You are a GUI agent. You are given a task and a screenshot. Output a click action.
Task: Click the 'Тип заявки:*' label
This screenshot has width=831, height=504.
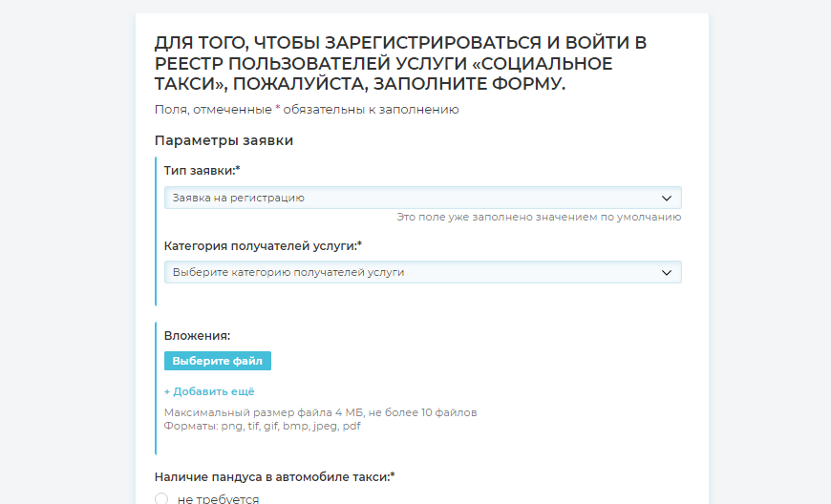pos(202,171)
